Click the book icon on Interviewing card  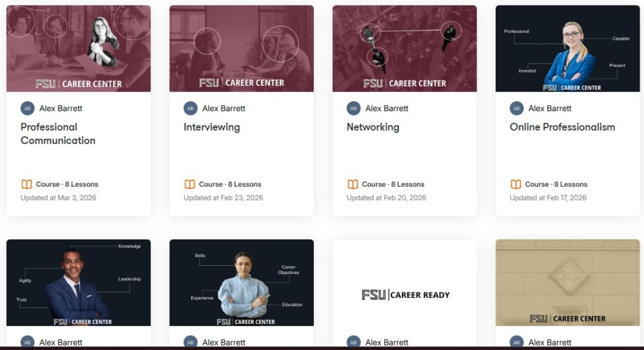pyautogui.click(x=190, y=184)
